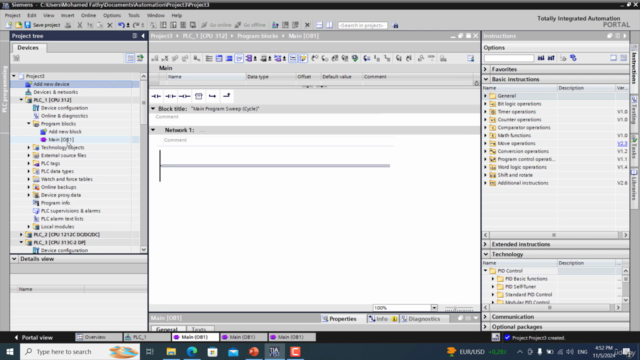Screen dimensions: 640x360
Task: Open the Info tab in inspector
Action: 378,319
